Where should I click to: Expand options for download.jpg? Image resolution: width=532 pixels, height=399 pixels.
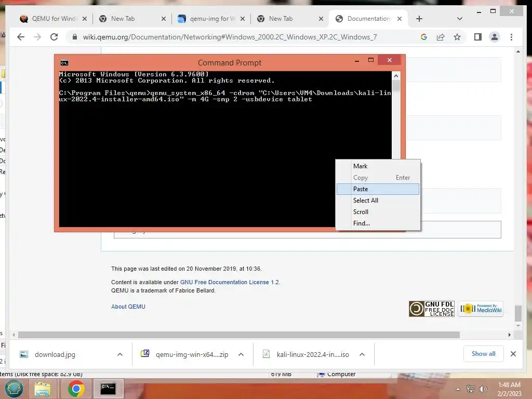click(120, 354)
